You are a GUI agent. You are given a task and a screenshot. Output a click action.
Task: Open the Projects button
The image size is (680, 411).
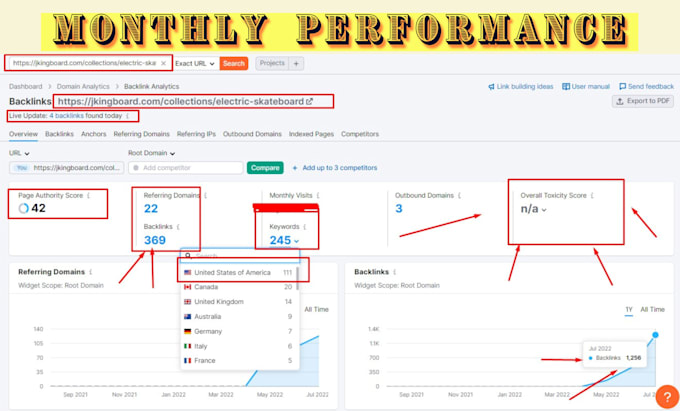272,63
